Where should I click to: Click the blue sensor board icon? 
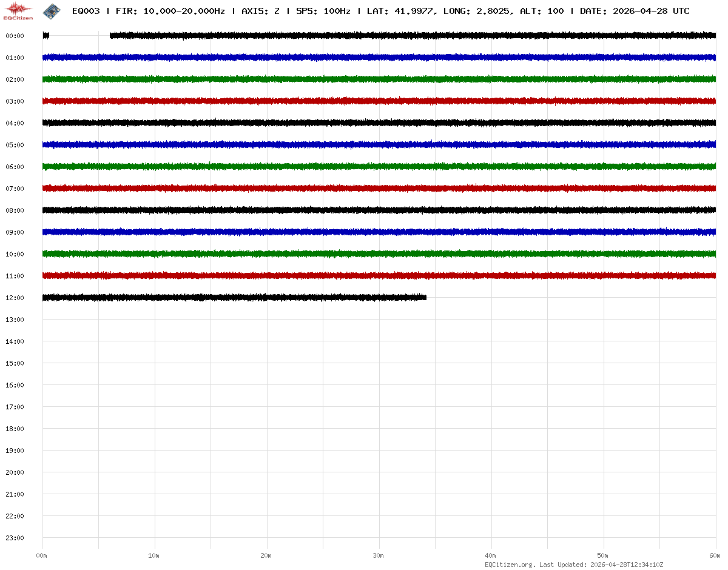tap(52, 11)
